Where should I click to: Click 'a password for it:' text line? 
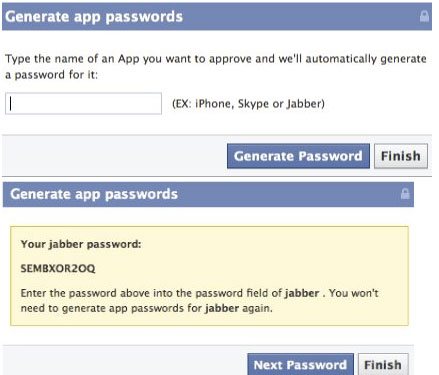point(52,75)
